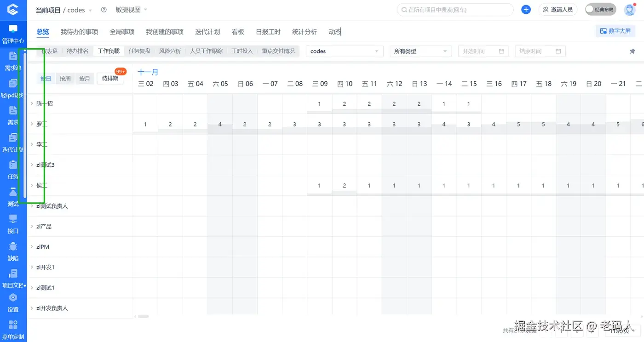Screen dimensions: 644x342
Task: Open 迭代计划 in the left sidebar
Action: (x=13, y=142)
